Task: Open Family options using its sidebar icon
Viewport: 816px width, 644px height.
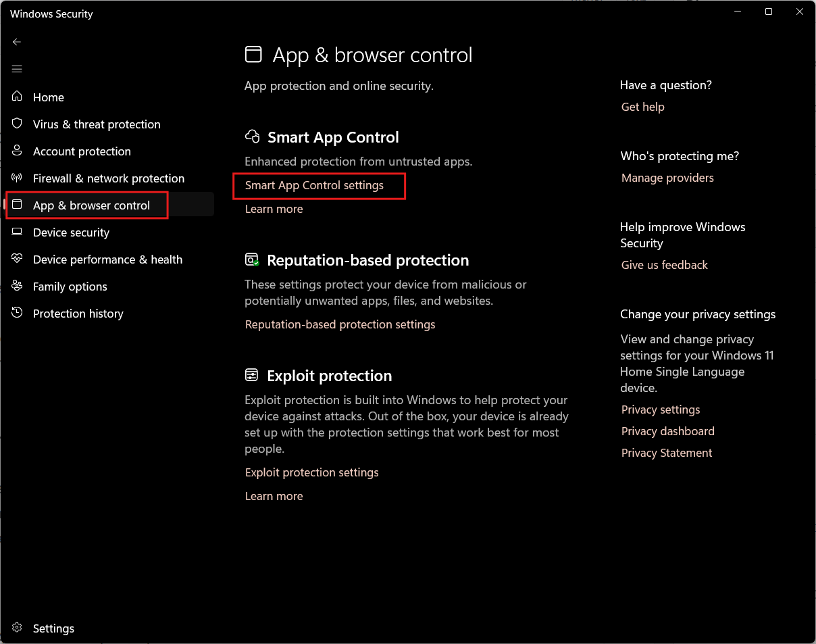Action: tap(16, 286)
